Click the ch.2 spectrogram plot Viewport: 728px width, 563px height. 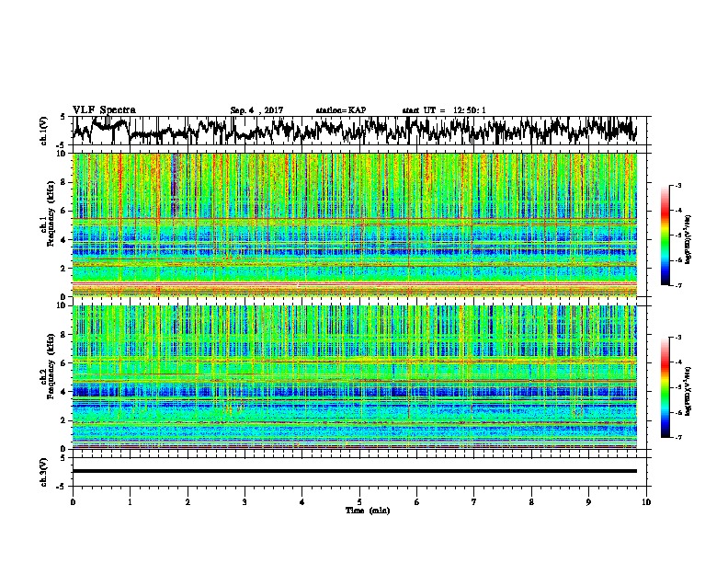coord(354,377)
